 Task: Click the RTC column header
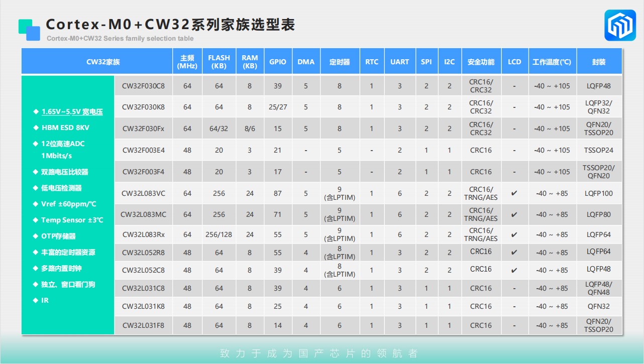pos(372,62)
